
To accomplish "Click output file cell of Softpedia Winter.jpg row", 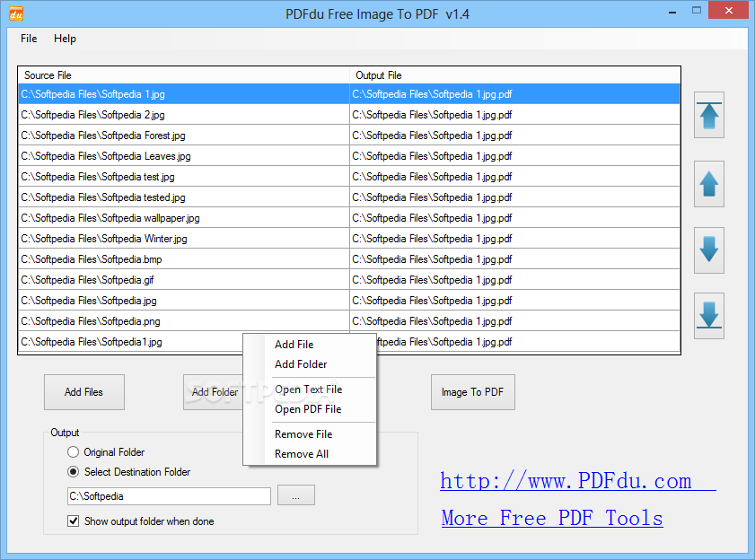I will (x=514, y=239).
